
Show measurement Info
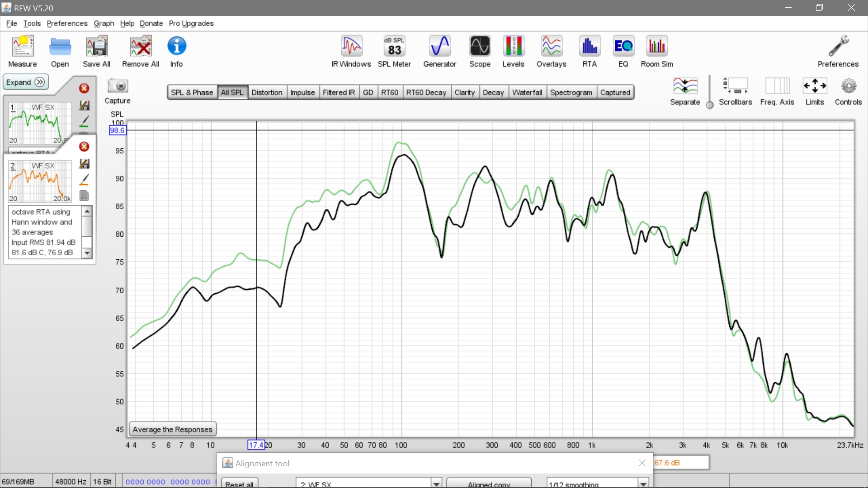pos(176,52)
